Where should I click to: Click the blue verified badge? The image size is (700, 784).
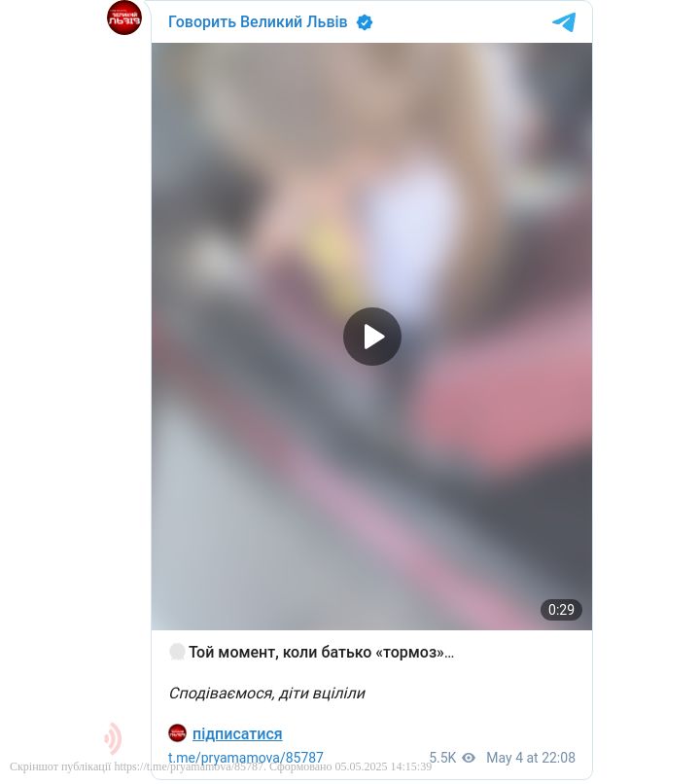[365, 22]
